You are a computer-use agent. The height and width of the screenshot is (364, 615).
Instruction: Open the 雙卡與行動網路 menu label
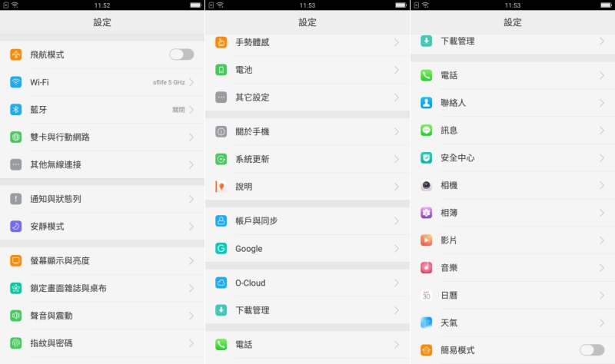[x=60, y=137]
